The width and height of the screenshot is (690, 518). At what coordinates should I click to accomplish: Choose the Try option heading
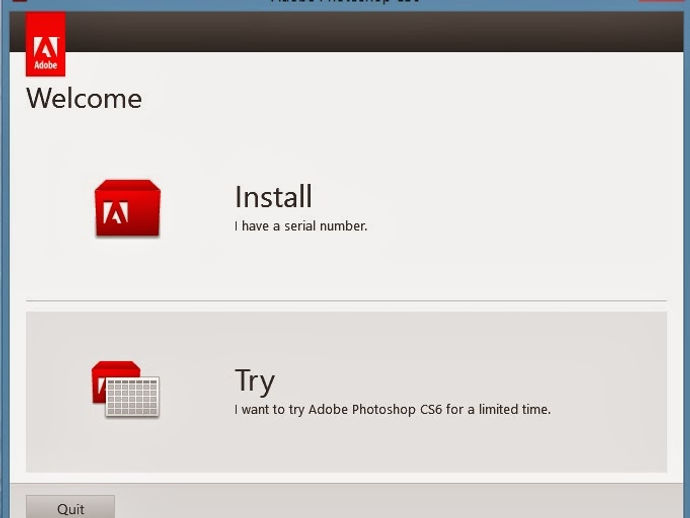[x=255, y=380]
